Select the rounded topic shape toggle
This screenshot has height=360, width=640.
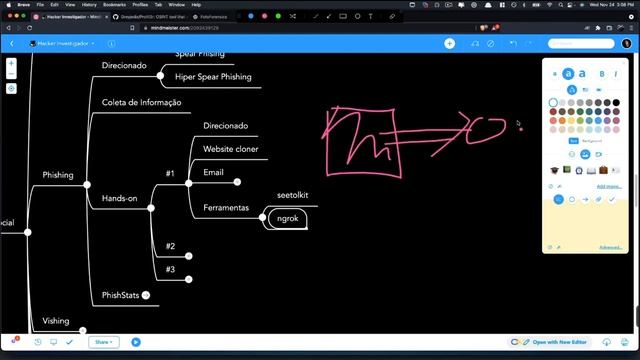pos(572,90)
